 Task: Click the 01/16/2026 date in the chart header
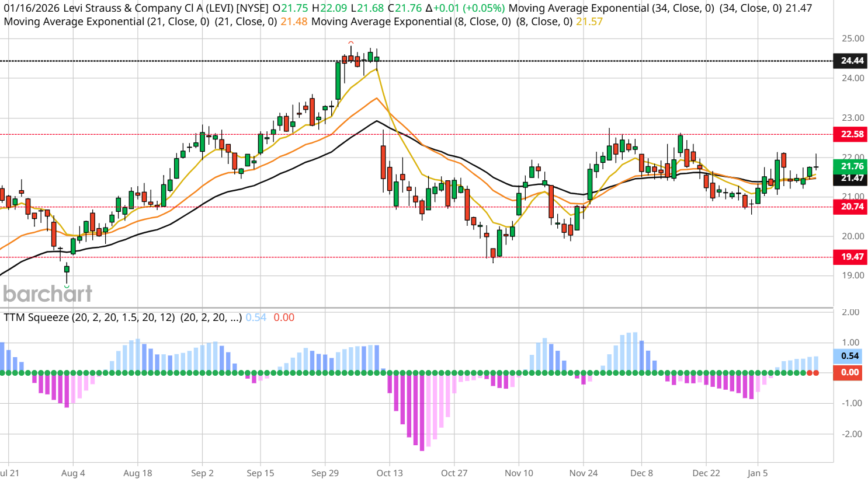31,8
